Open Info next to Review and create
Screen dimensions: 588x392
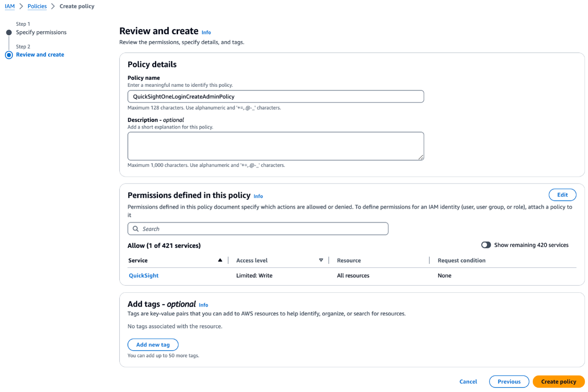(x=206, y=33)
